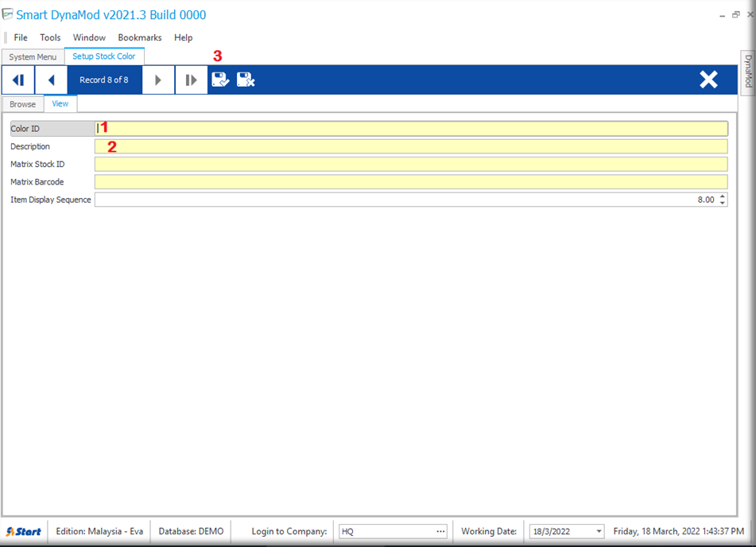Switch to the Browse tab
Image resolution: width=756 pixels, height=547 pixels.
pos(22,104)
